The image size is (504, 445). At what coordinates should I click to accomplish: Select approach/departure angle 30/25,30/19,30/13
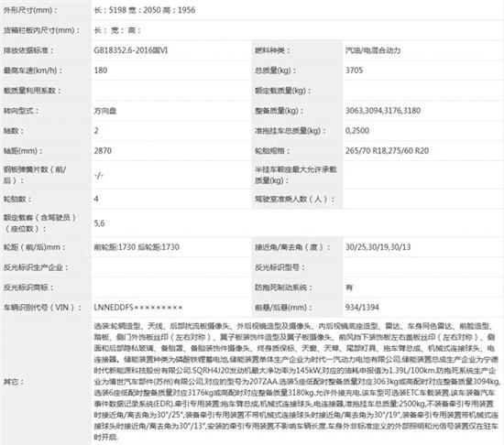(378, 247)
